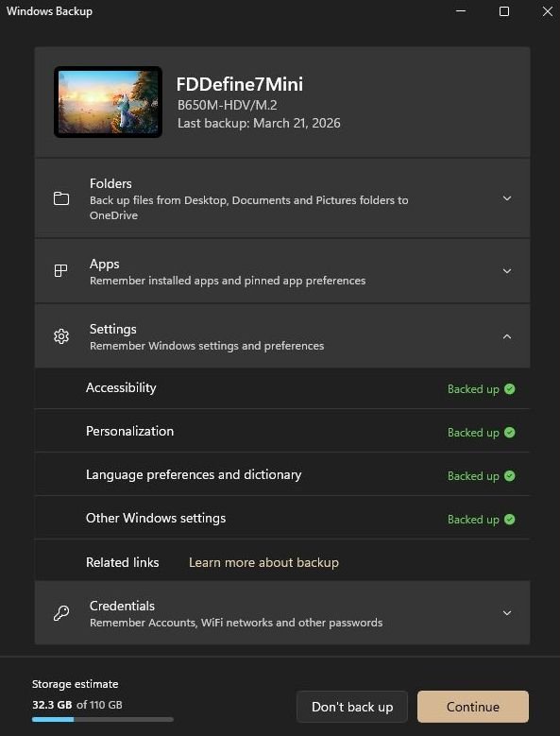Open Learn more about backup link
Viewport: 560px width, 736px height.
[x=263, y=562]
